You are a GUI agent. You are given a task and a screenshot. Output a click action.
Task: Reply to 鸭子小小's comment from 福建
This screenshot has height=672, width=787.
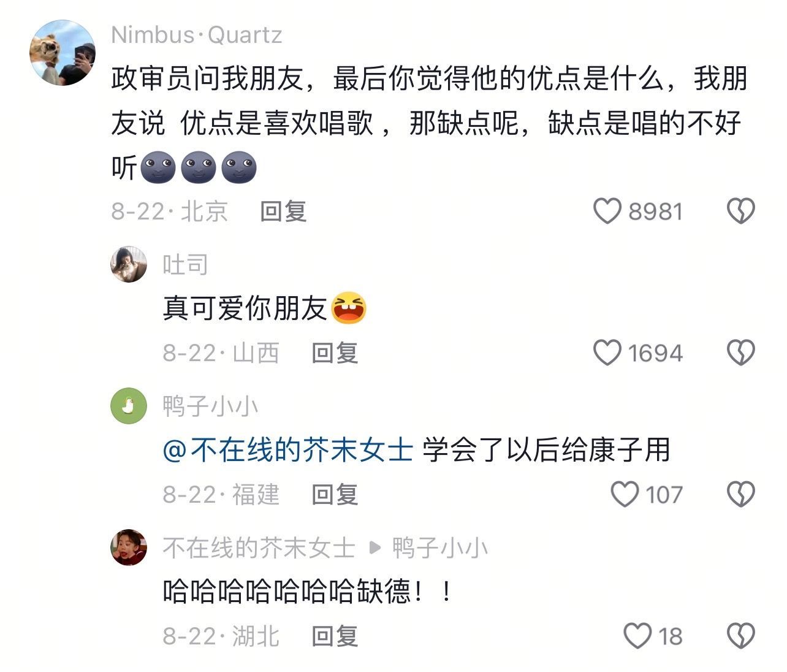[335, 495]
